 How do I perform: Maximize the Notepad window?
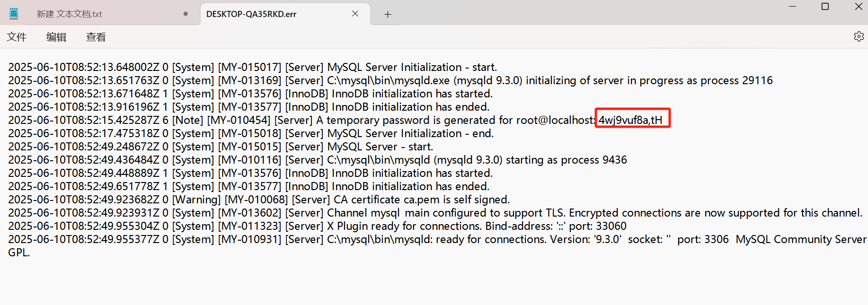click(825, 7)
